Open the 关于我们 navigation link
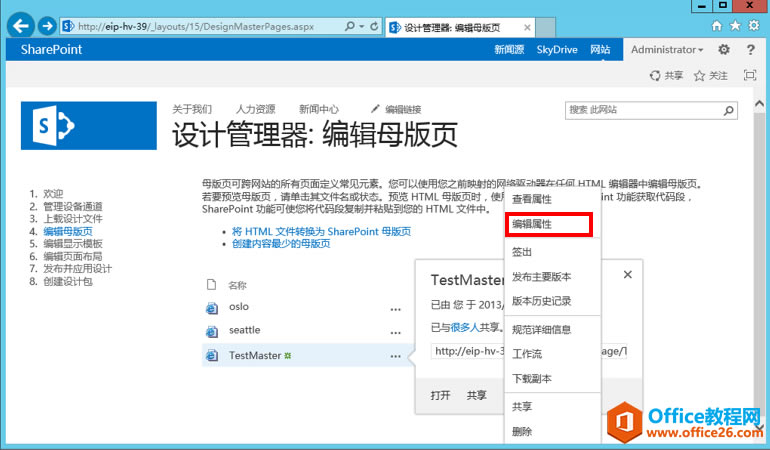The width and height of the screenshot is (770, 450). point(192,109)
